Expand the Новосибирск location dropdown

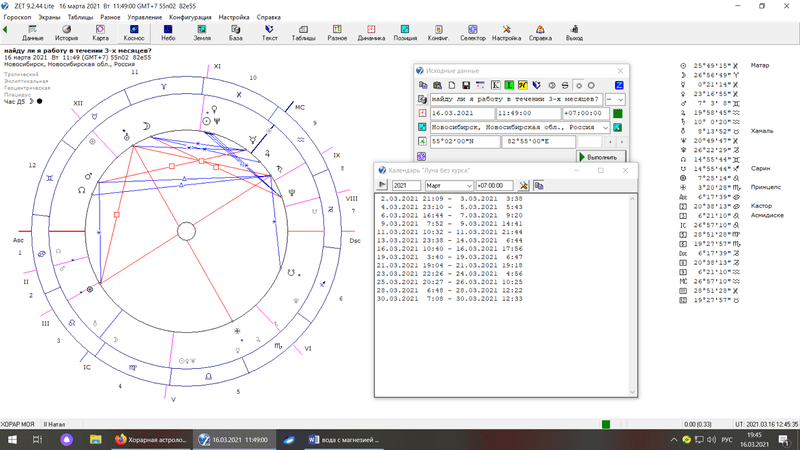(x=605, y=128)
